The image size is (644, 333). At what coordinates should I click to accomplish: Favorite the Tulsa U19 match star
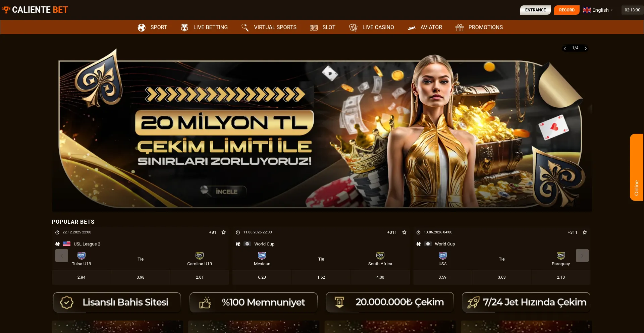pyautogui.click(x=224, y=232)
